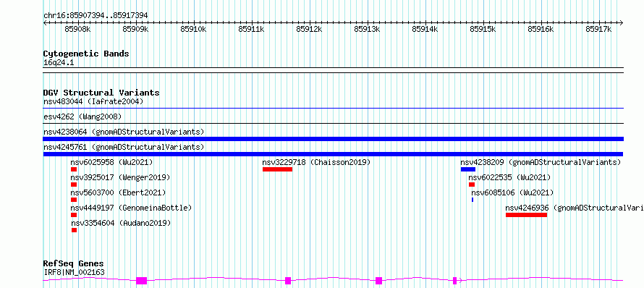Screen dimensions: 644x288
Task: Select the 16q24.1 band label
Action: pyautogui.click(x=59, y=63)
